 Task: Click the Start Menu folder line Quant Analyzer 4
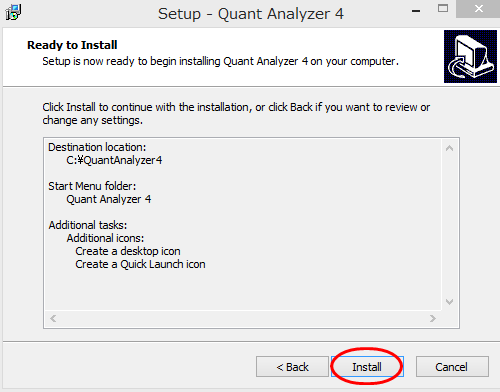(109, 199)
